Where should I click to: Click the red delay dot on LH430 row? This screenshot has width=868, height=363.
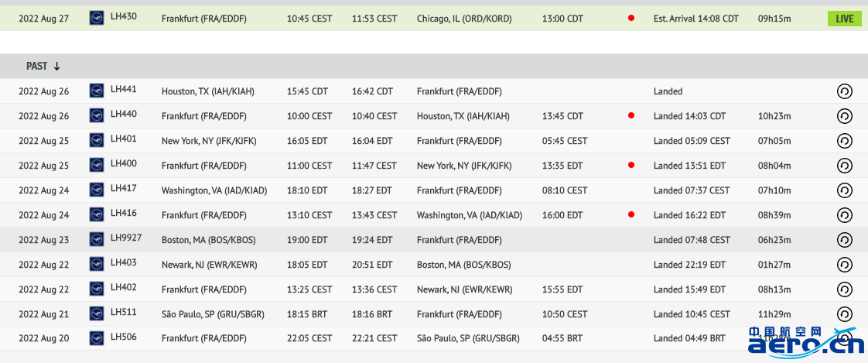click(631, 19)
